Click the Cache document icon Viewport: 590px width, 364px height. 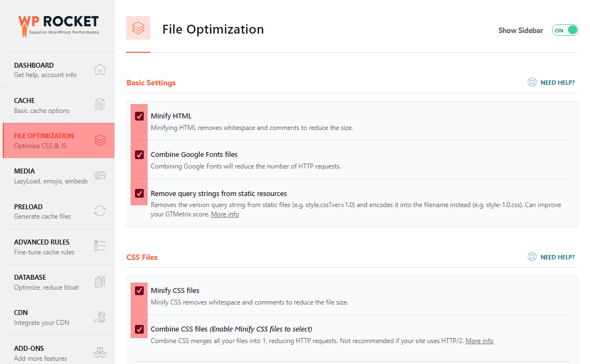pos(100,104)
